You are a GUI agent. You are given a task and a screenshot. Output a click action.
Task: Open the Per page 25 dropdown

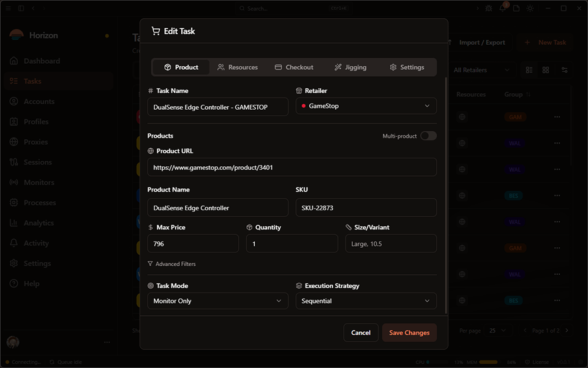tap(497, 331)
